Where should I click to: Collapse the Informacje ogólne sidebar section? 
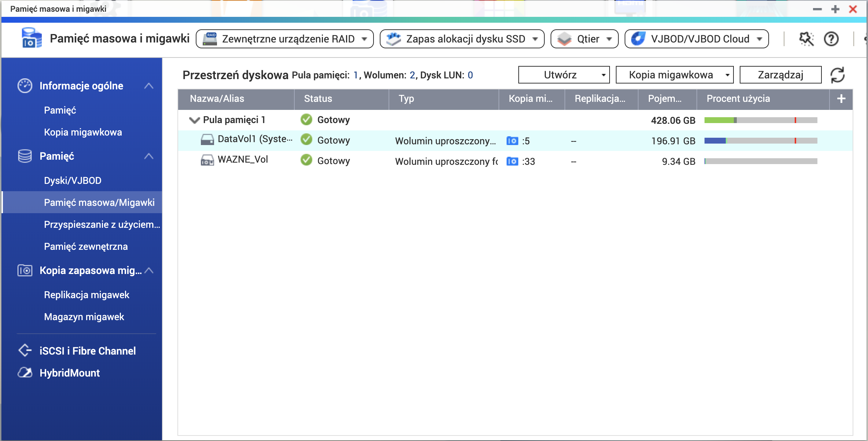click(148, 86)
